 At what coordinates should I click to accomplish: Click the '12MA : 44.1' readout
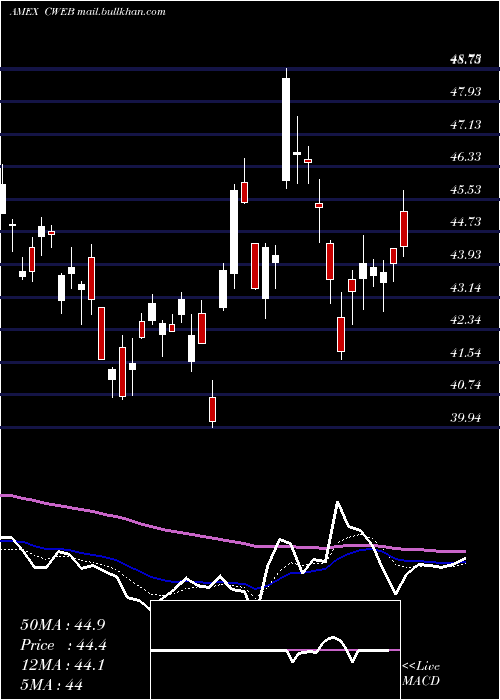[62, 665]
